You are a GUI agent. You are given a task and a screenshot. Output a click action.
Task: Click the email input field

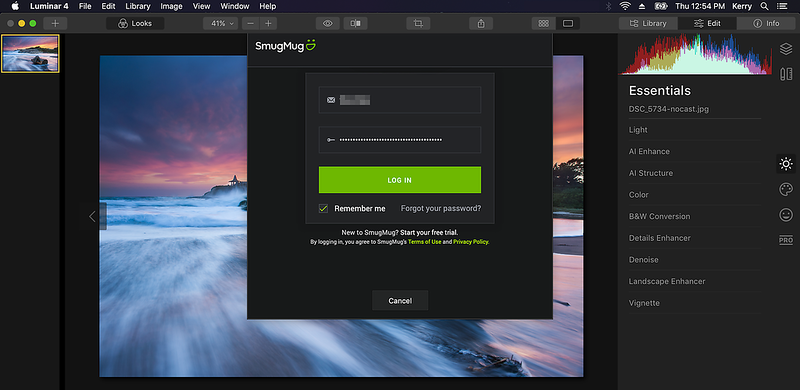[399, 100]
